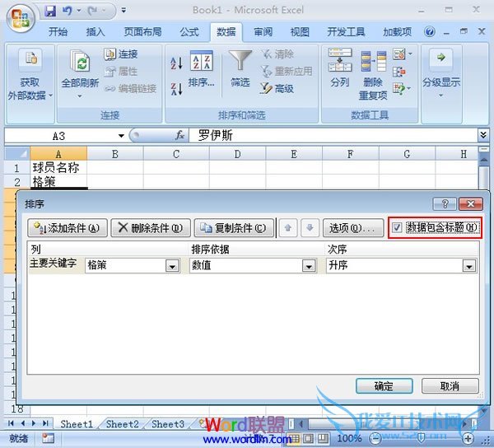Viewport: 494px width, 448px height.
Task: Click the 连接 connections button
Action: point(121,54)
